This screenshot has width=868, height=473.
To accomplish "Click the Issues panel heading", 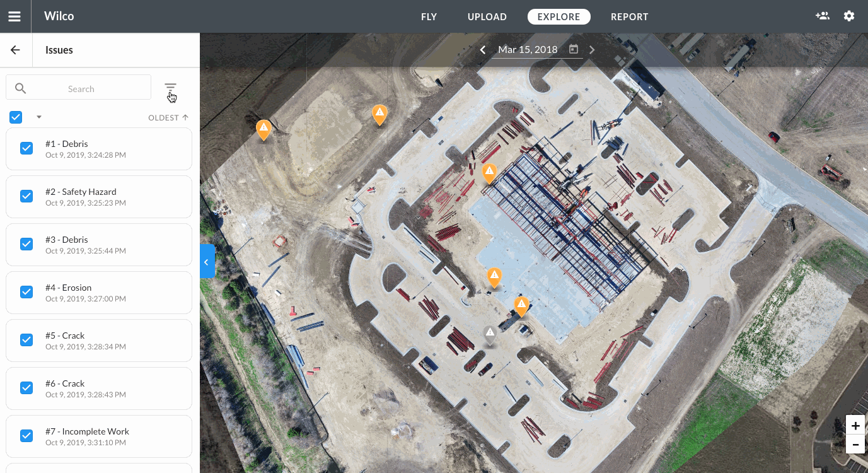I will tap(59, 50).
